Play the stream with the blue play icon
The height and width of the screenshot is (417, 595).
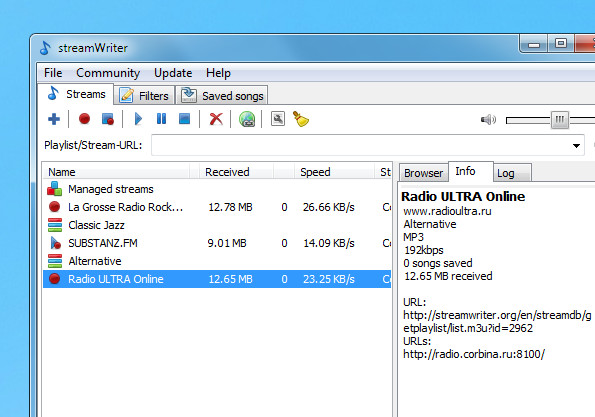pyautogui.click(x=139, y=119)
